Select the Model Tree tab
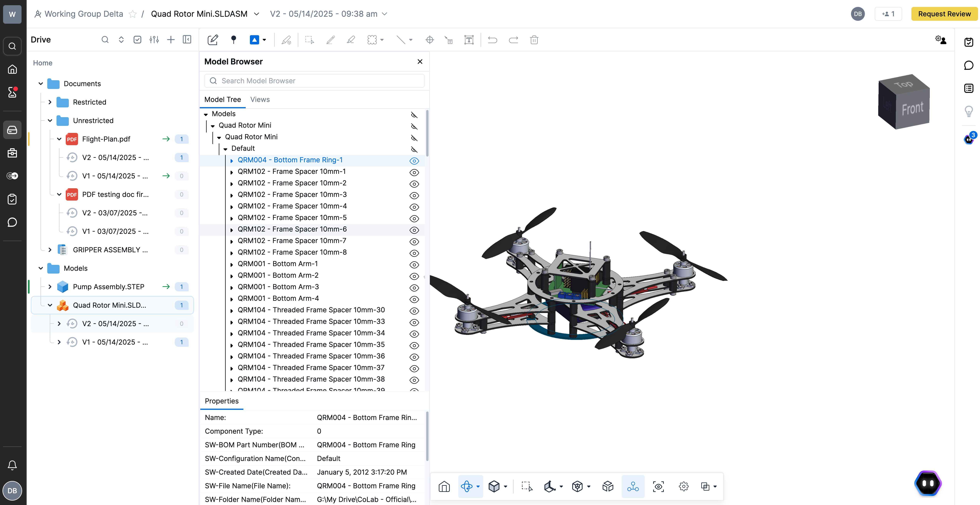Screen dimensions: 980x505 tap(223, 99)
